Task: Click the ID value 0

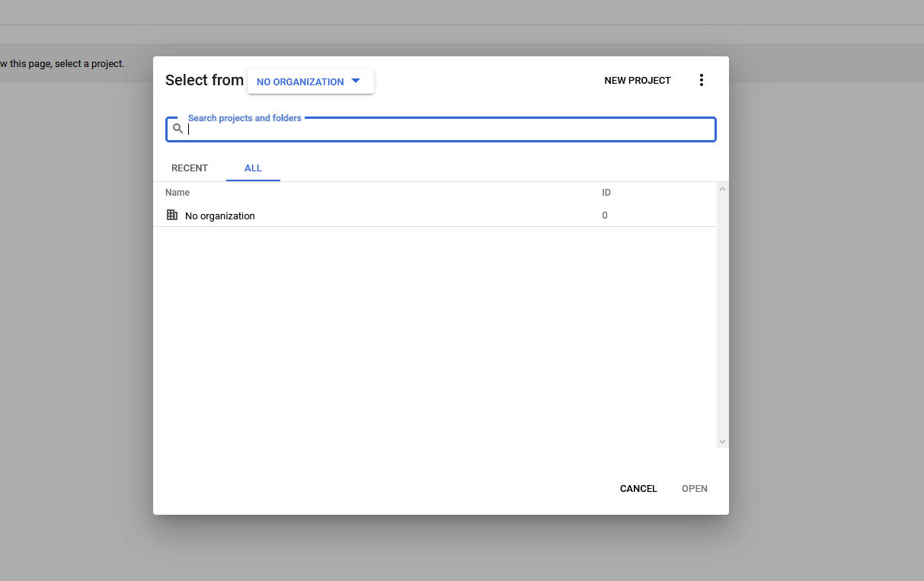Action: tap(605, 215)
